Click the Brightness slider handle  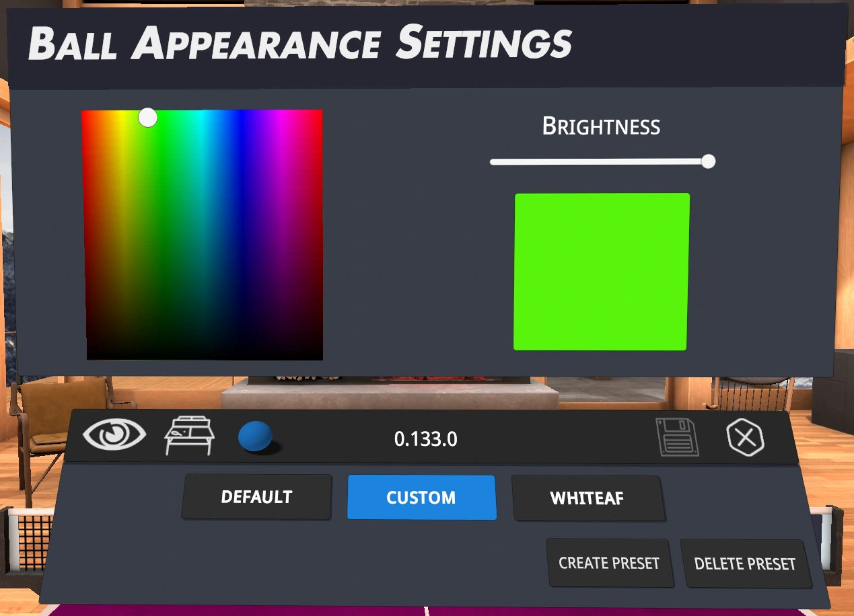coord(708,161)
